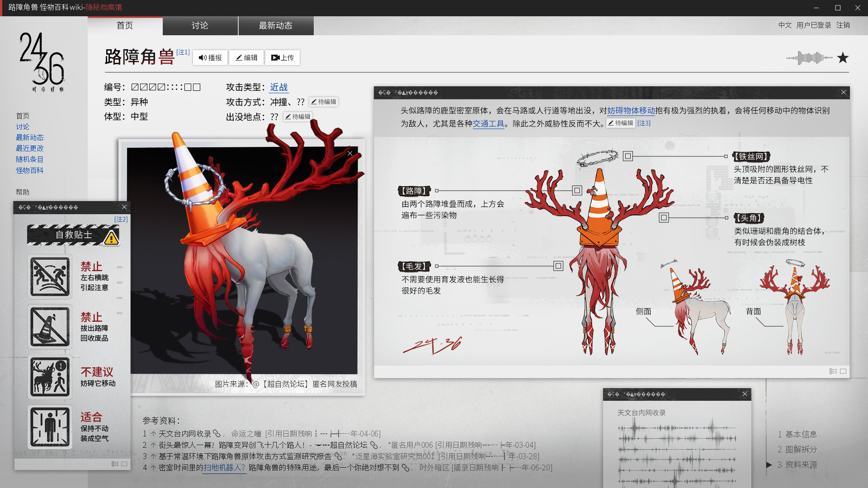Click the 播报 speaker button
This screenshot has width=868, height=488.
[x=210, y=58]
